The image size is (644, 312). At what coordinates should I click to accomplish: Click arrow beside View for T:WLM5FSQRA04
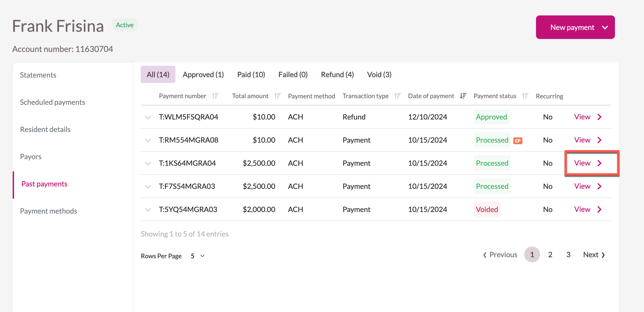(599, 117)
